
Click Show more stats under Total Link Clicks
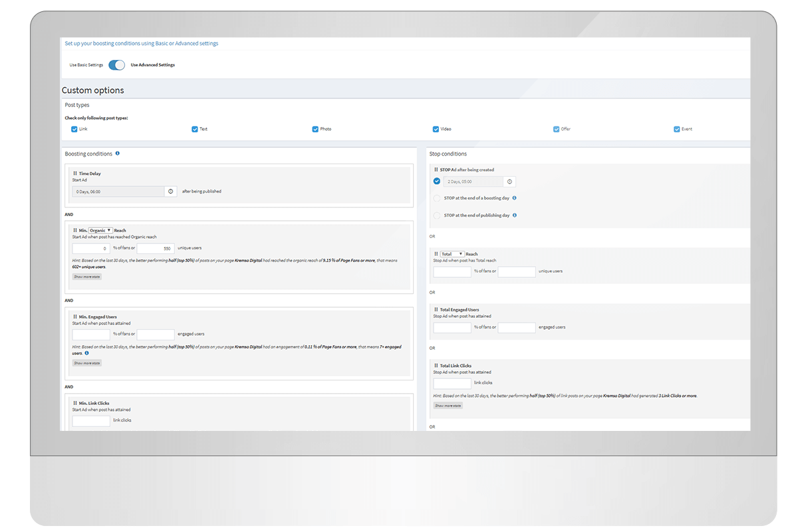pos(448,406)
